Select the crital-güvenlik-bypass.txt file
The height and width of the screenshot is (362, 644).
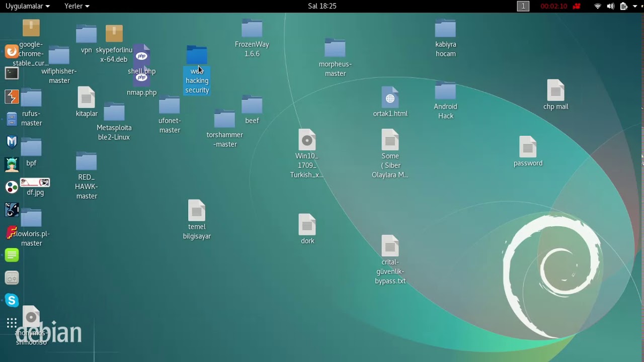[390, 245]
